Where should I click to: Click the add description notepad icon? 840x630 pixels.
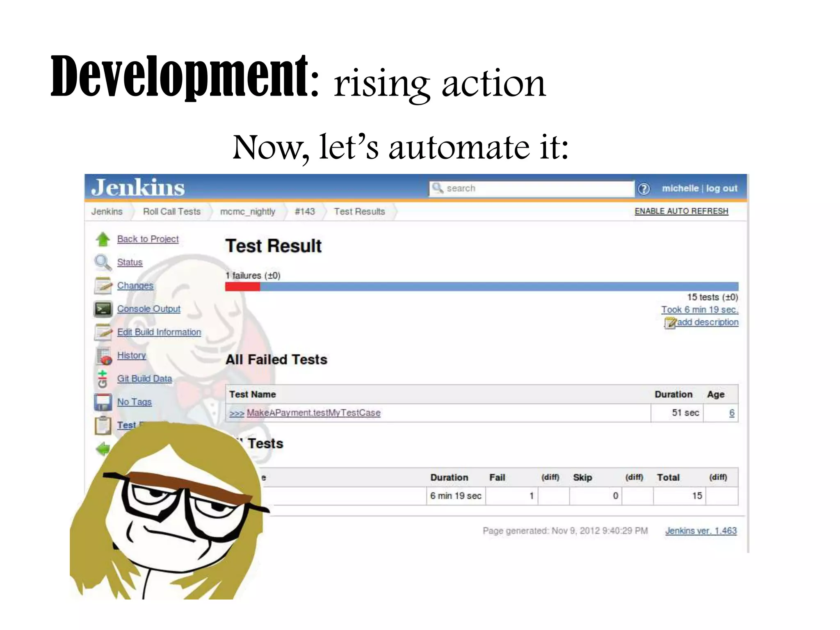(670, 323)
